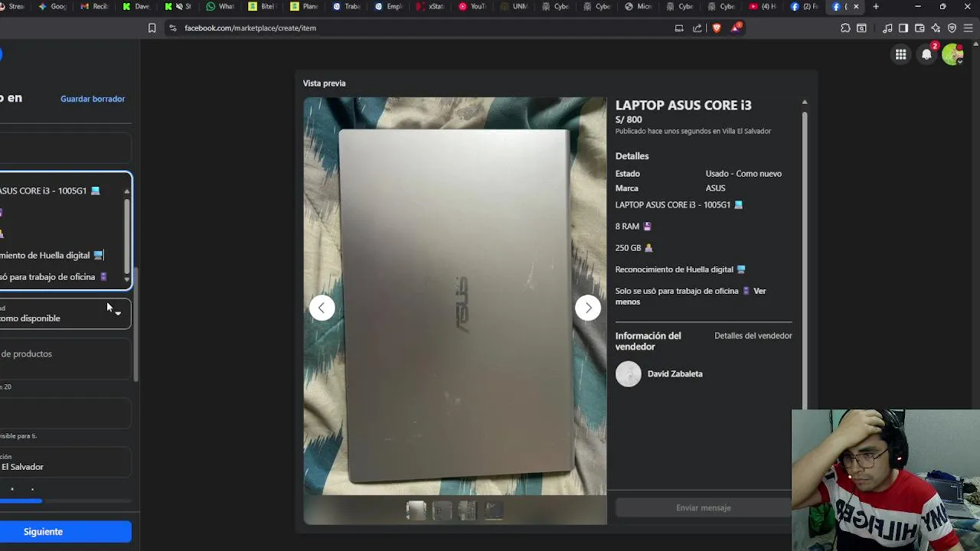Toggle the browser sidebar panel icon
Viewport: 980px width, 551px height.
[x=903, y=28]
